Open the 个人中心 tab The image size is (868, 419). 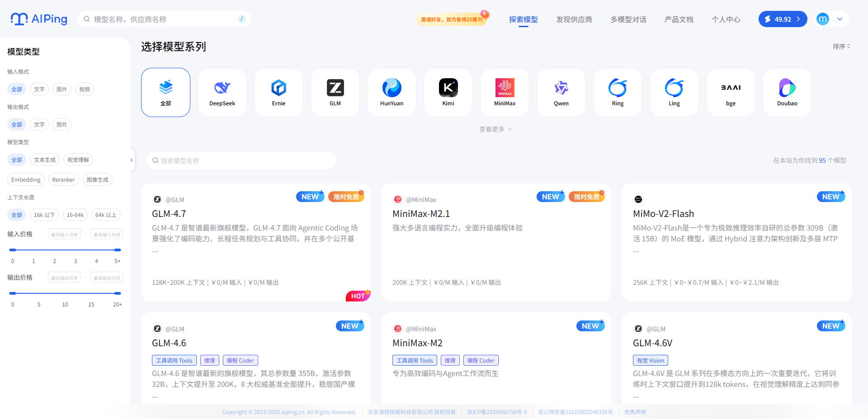pos(726,19)
